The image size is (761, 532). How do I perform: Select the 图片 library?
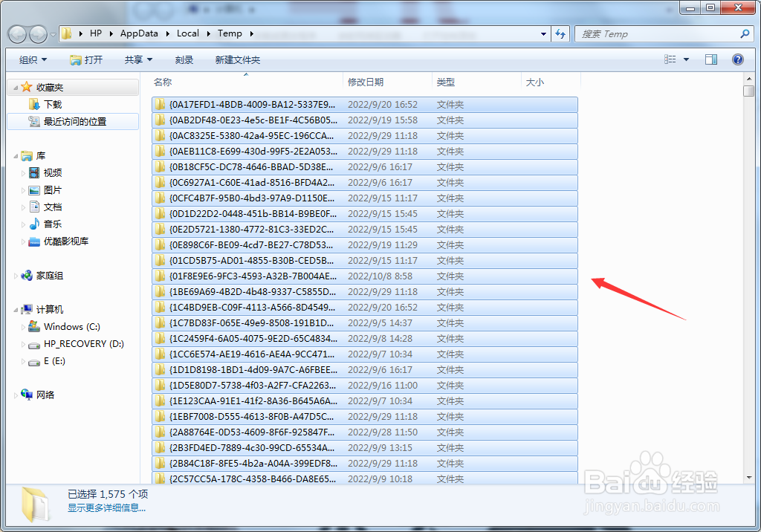(53, 189)
